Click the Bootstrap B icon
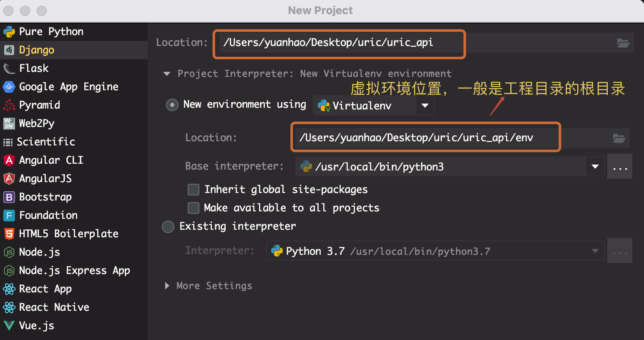 9,197
